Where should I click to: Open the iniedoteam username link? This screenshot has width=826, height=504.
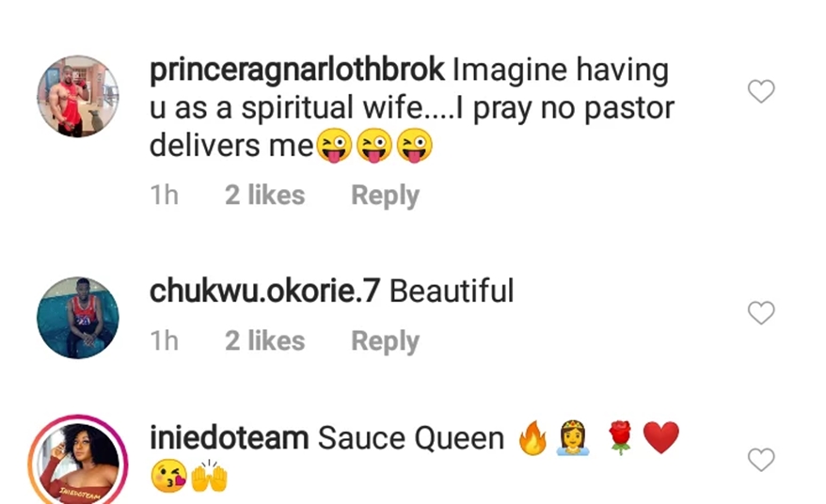pyautogui.click(x=230, y=438)
